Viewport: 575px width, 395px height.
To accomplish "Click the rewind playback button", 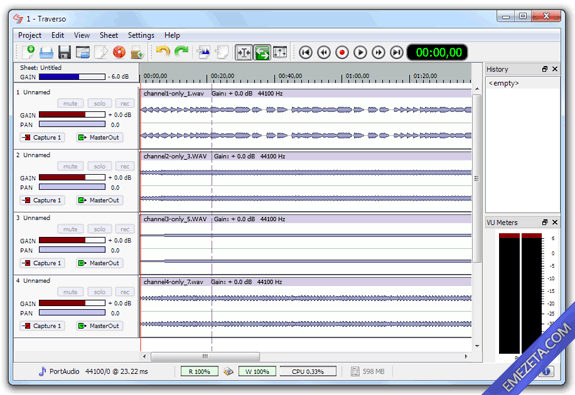I will tap(324, 52).
